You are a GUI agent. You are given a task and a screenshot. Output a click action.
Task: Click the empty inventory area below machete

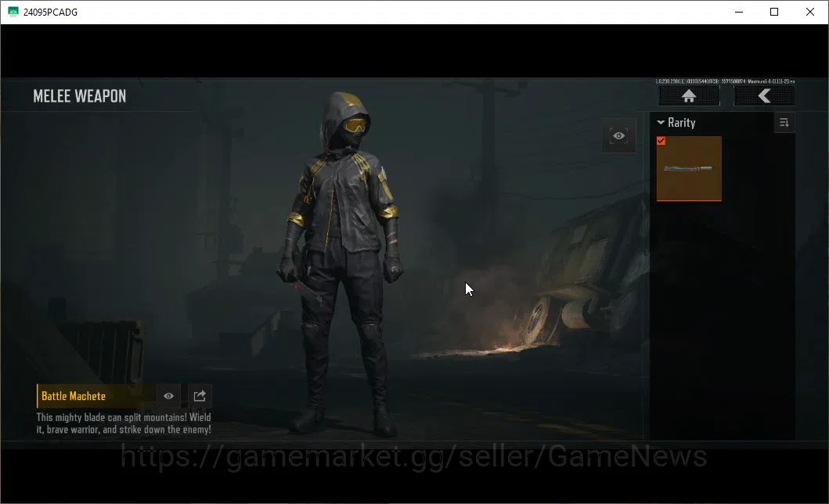coord(723,317)
